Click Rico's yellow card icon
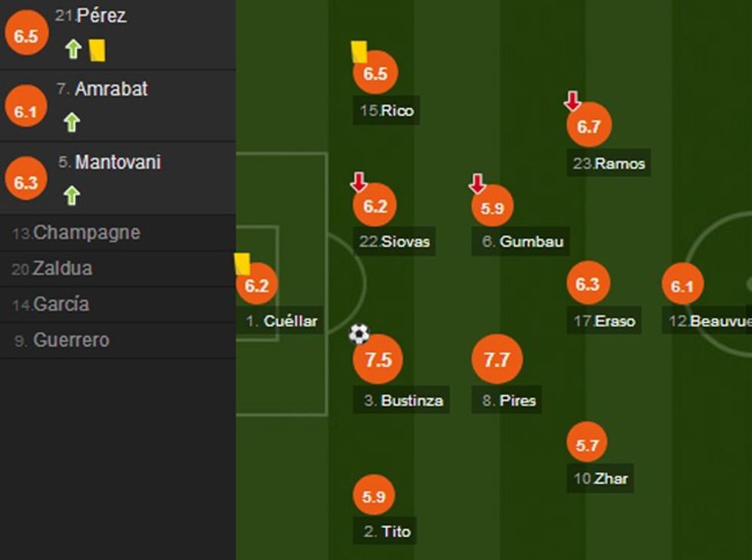The width and height of the screenshot is (752, 560). (x=358, y=51)
